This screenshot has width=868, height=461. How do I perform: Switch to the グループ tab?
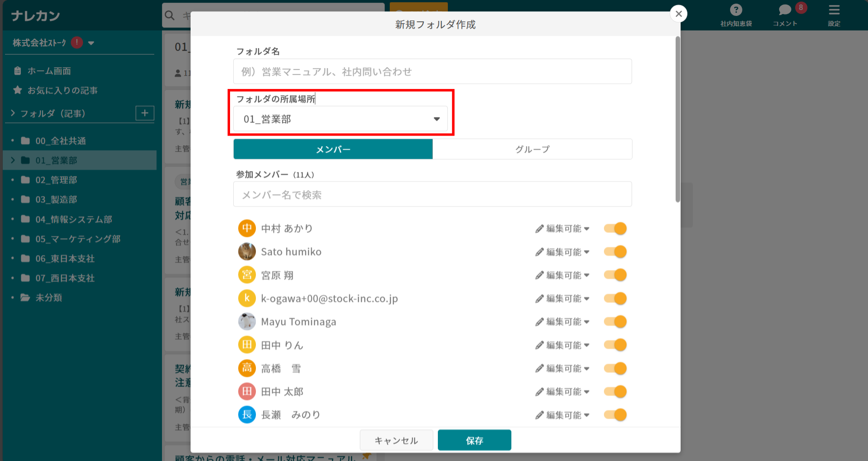point(532,149)
